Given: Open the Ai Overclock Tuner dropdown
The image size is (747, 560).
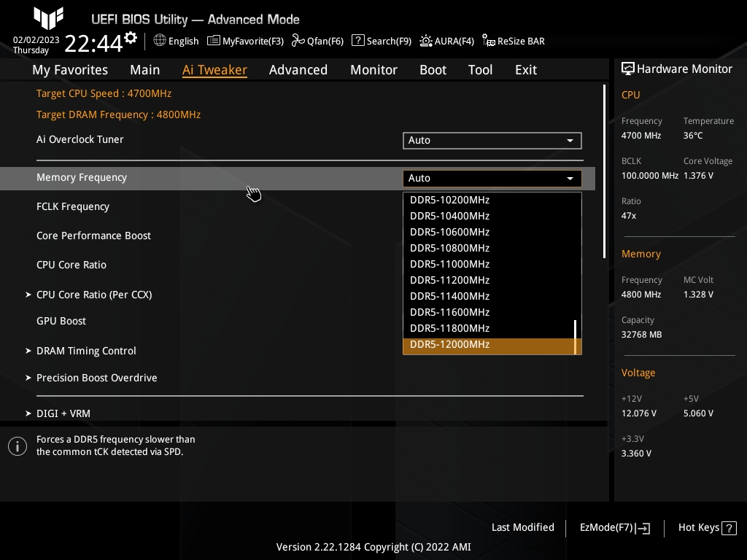Looking at the screenshot, I should click(x=492, y=141).
